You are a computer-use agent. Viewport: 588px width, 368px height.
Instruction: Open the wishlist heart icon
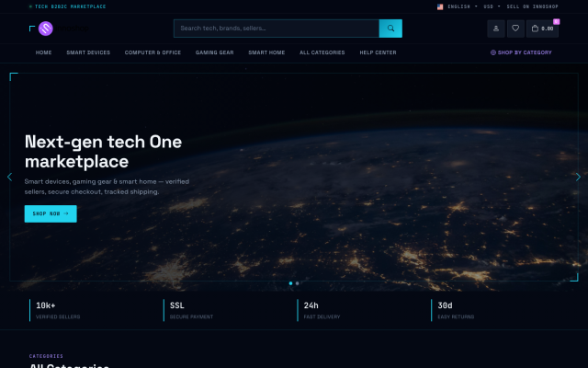tap(515, 29)
